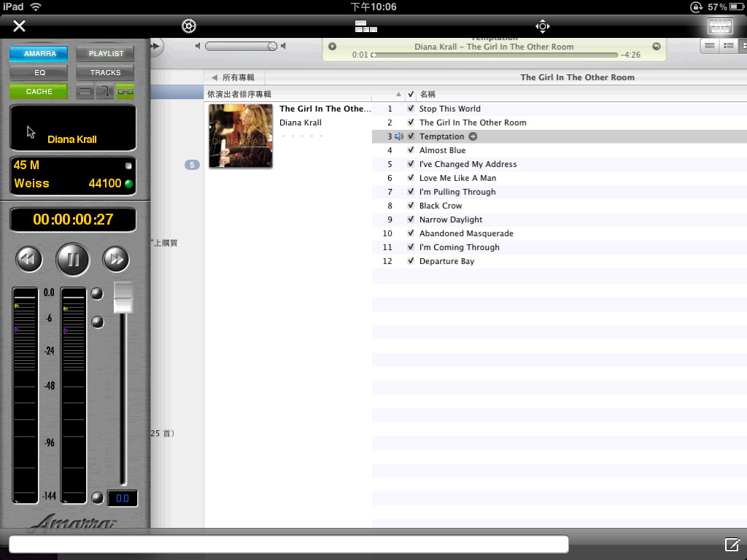Uncheck the Love Me Like A Man checkbox
Screen dimensions: 747x560
click(x=411, y=178)
